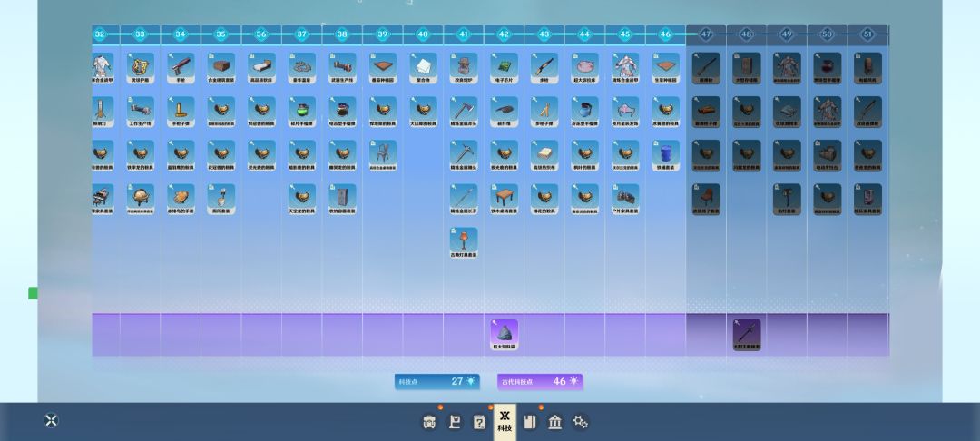Image resolution: width=980 pixels, height=441 pixels.
Task: Select the shield item under level 33
Action: pos(140,68)
